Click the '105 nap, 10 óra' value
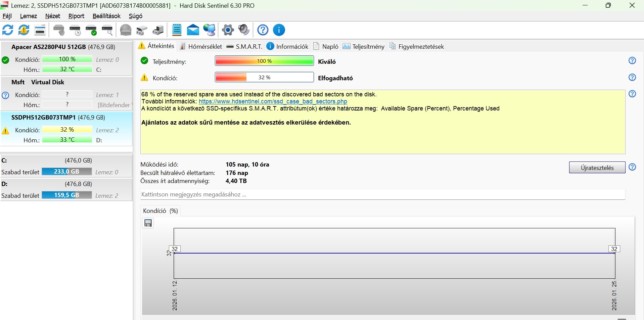Screen dimensions: 644x320 point(247,165)
